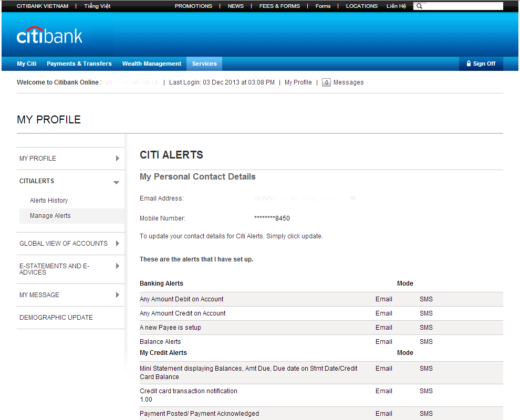This screenshot has width=520, height=420.
Task: Open FEES & FORMS link
Action: point(279,6)
